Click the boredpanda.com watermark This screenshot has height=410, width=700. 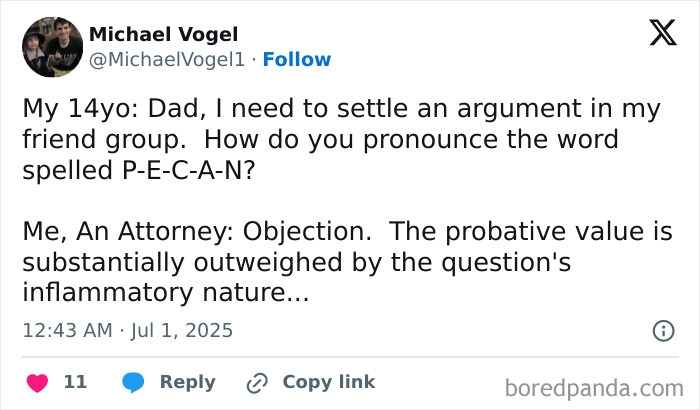coord(602,385)
